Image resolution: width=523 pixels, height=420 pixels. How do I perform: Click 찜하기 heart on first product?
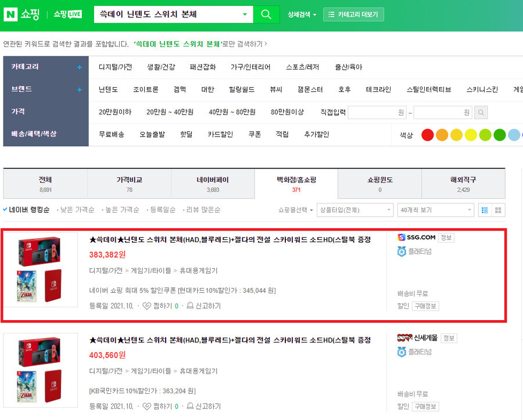pos(147,306)
